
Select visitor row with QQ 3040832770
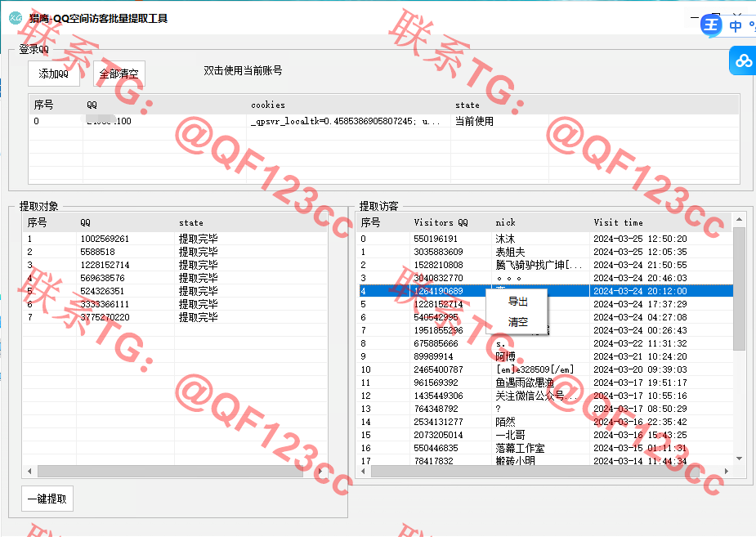[546, 278]
